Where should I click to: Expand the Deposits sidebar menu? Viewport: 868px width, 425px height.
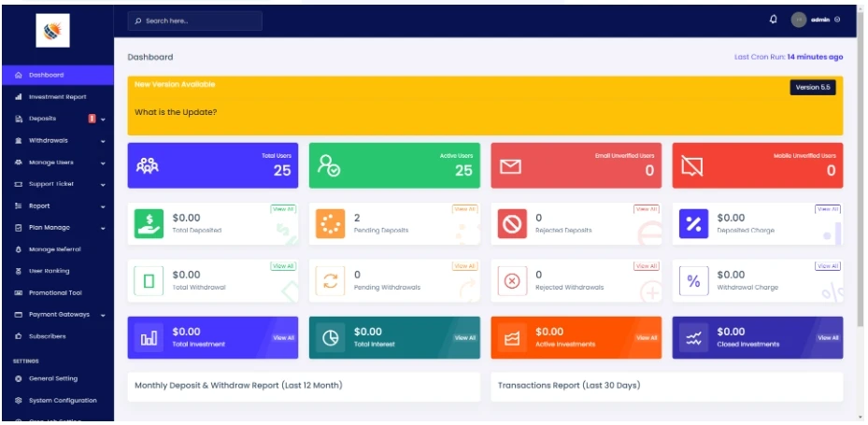pyautogui.click(x=58, y=119)
